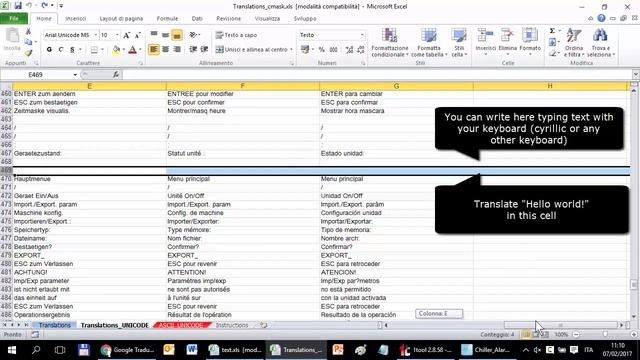640x360 pixels.
Task: Click the zoom slider in the status bar
Action: click(605, 334)
